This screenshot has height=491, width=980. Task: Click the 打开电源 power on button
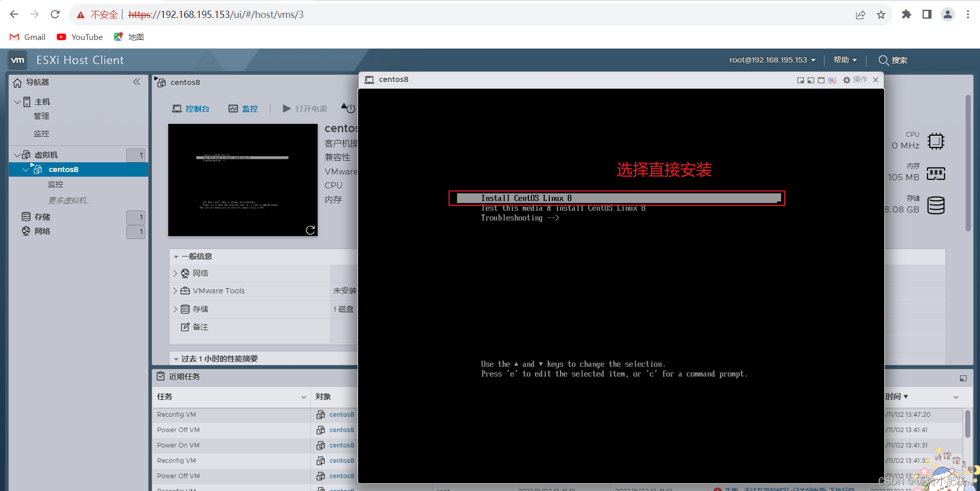[305, 109]
